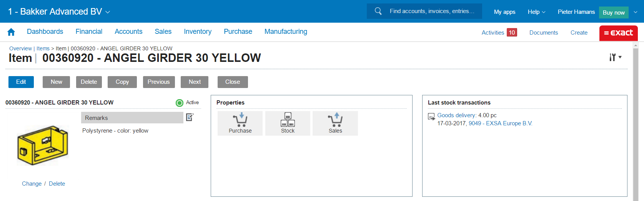Screen dimensions: 644x201
Task: Expand the user account chevron beside Buy now
Action: click(636, 12)
